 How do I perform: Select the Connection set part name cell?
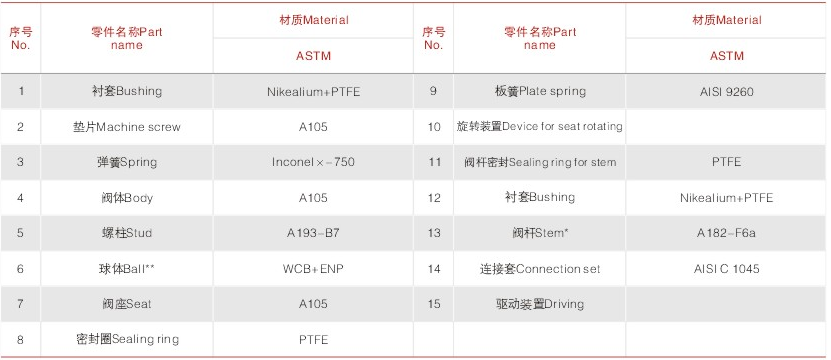[x=540, y=268]
